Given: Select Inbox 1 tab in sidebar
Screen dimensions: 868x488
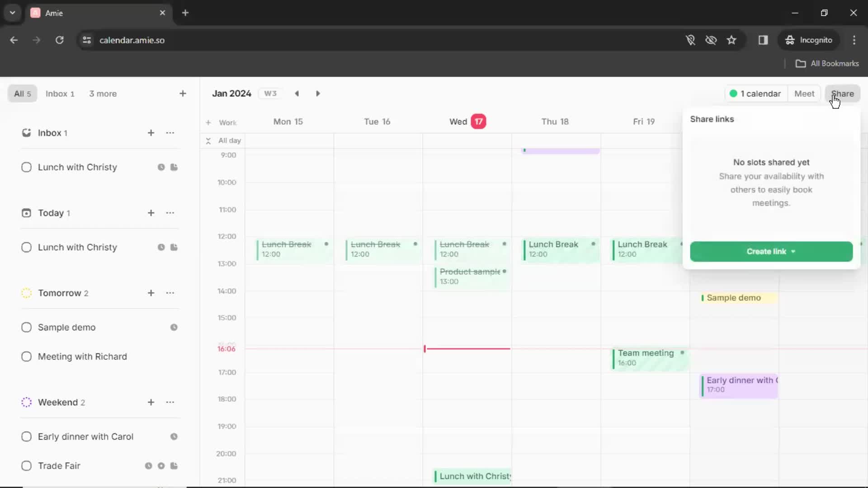Looking at the screenshot, I should pyautogui.click(x=60, y=94).
